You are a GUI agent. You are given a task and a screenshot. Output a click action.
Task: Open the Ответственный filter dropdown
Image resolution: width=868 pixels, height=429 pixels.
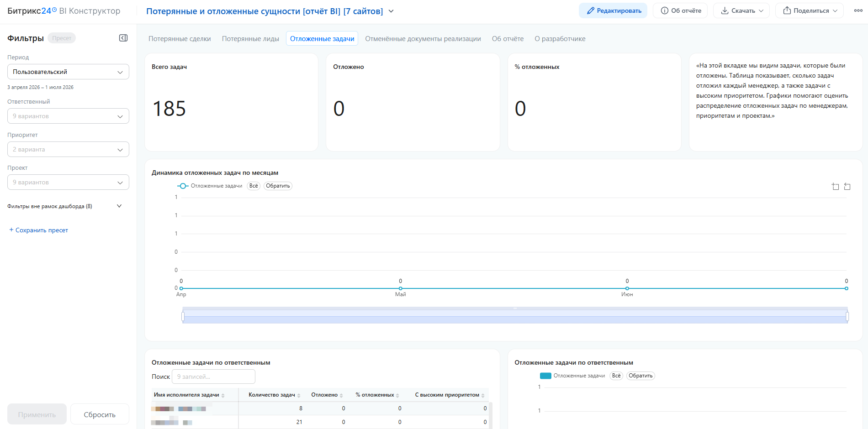coord(68,116)
